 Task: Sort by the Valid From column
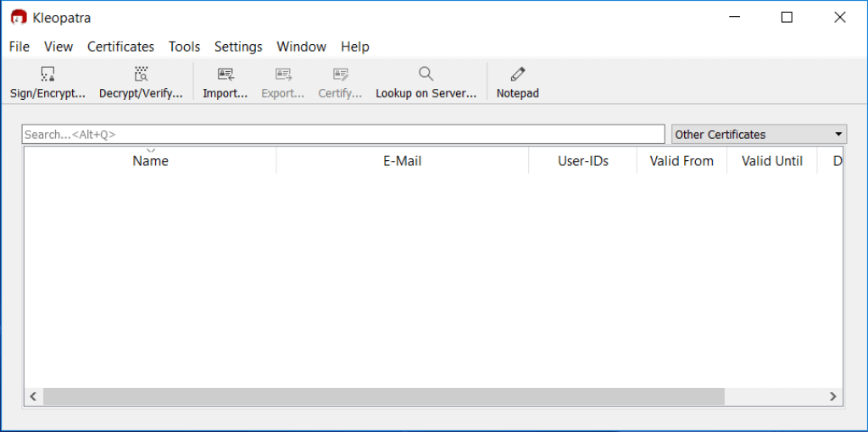pos(682,161)
